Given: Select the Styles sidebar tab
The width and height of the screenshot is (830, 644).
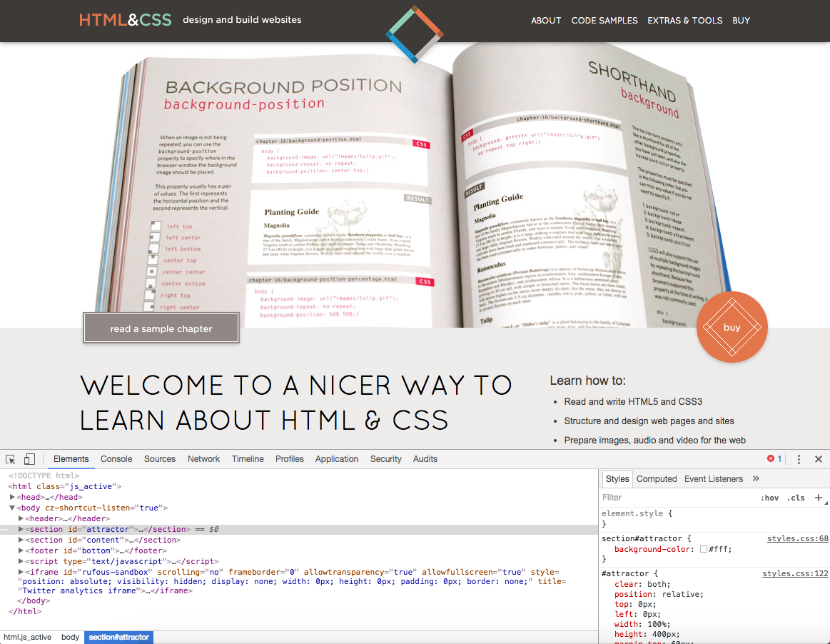Looking at the screenshot, I should [617, 479].
